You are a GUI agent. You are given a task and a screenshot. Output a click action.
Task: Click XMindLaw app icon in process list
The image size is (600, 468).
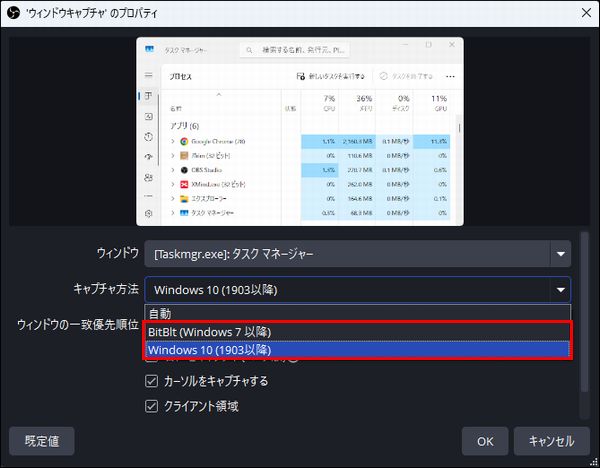pyautogui.click(x=184, y=184)
